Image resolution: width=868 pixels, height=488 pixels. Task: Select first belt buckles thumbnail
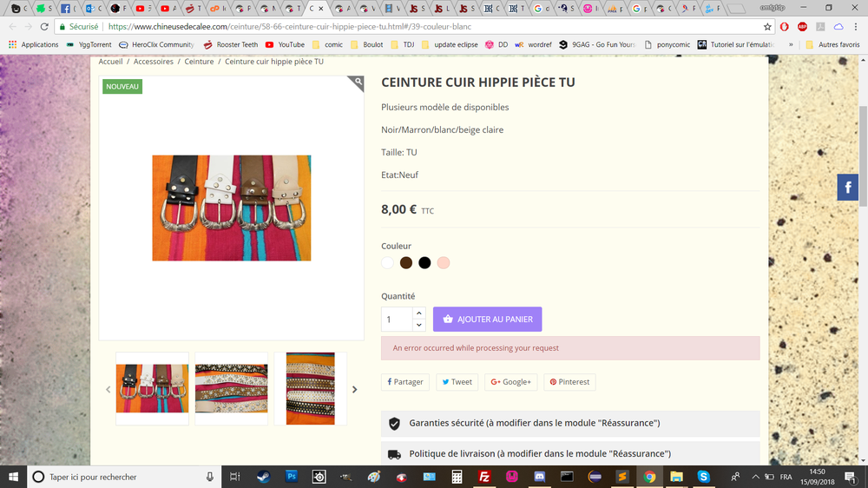(152, 388)
